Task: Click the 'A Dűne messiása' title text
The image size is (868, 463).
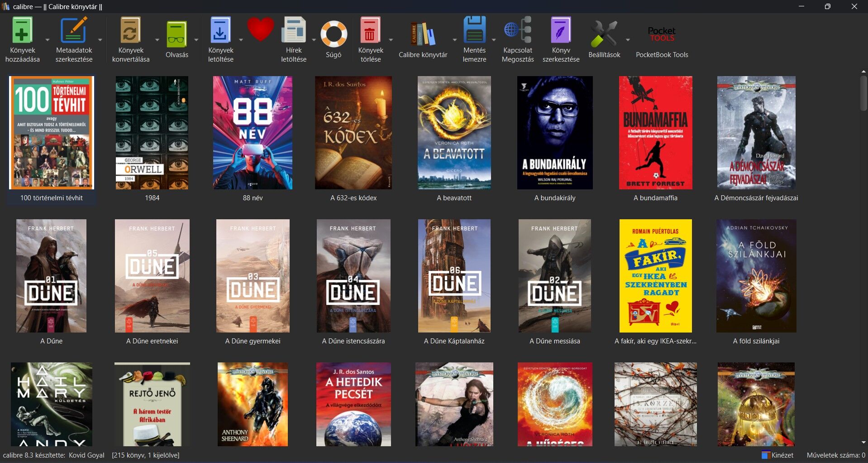Action: point(555,341)
